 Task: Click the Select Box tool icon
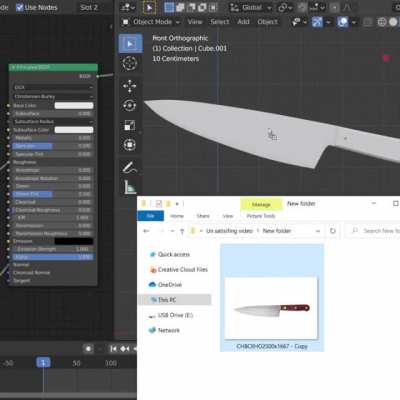pyautogui.click(x=130, y=43)
